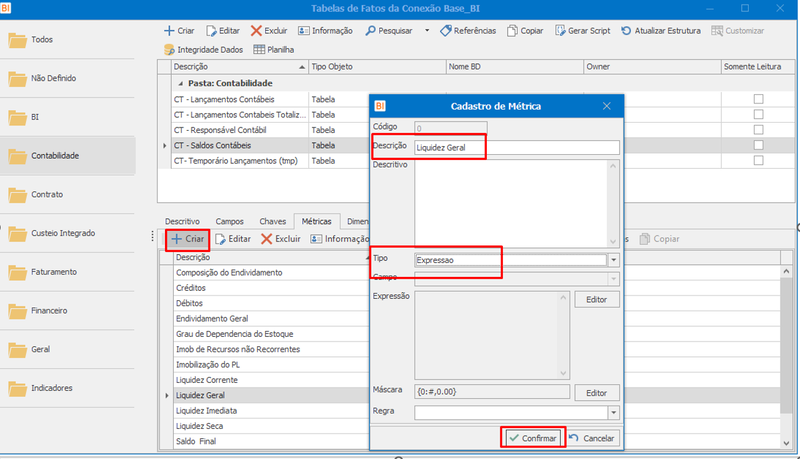
Task: Collapse the Pasta: Contabilidade group
Action: [180, 83]
